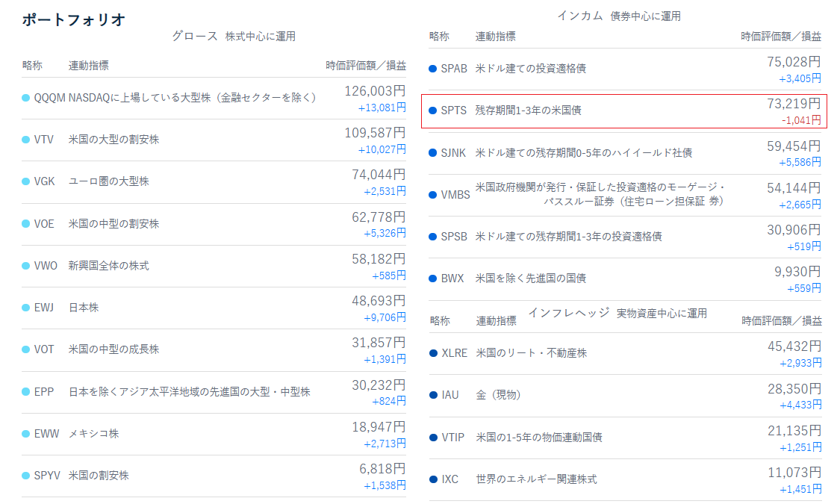The image size is (840, 504).
Task: Click the EWW ticker label
Action: 46,433
